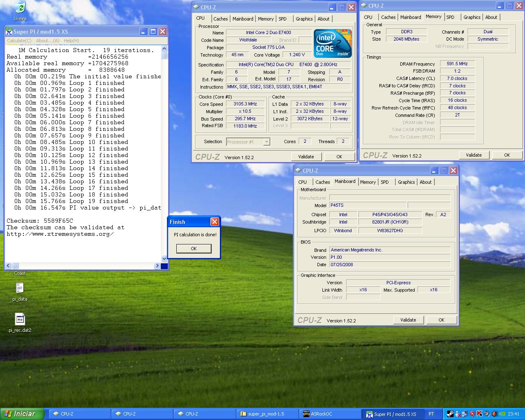525x420 pixels.
Task: Click the xtremesystems.org URL text
Action: coord(60,234)
